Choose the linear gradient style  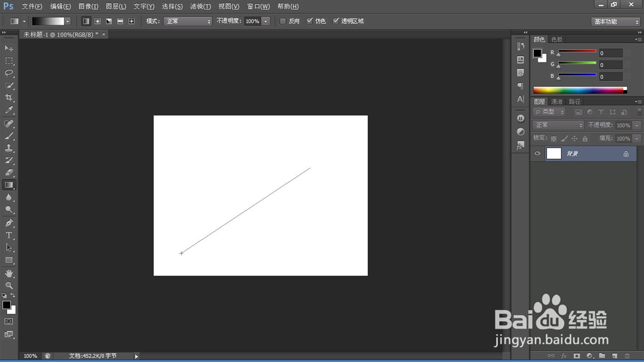86,21
